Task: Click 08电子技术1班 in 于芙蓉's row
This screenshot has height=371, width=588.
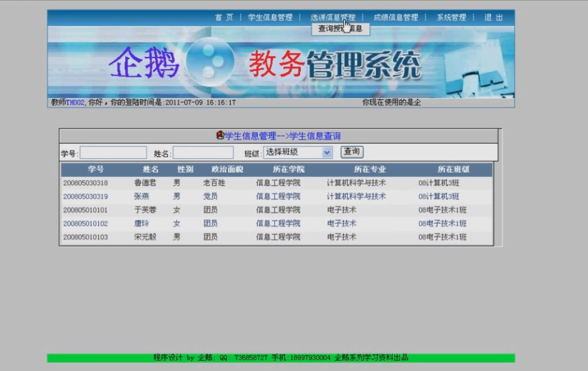Action: coord(442,210)
